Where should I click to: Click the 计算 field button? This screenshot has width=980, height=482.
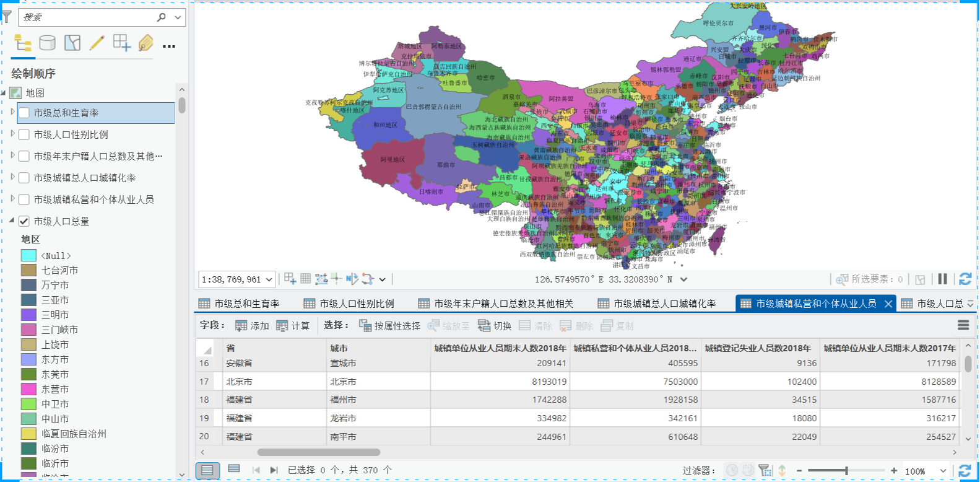(293, 326)
